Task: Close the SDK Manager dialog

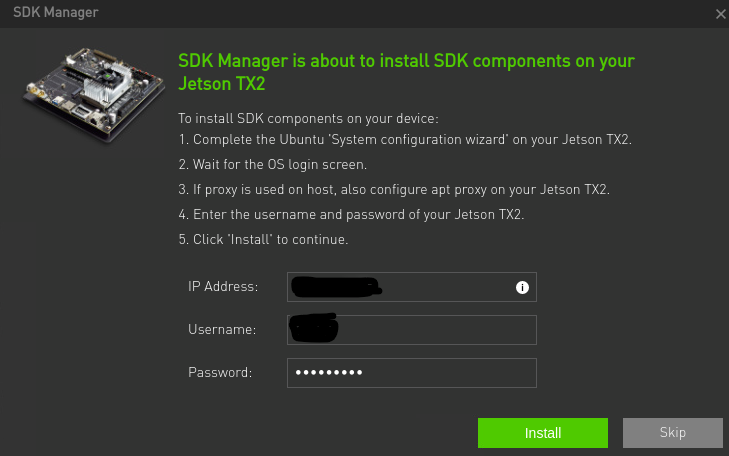Action: (721, 14)
